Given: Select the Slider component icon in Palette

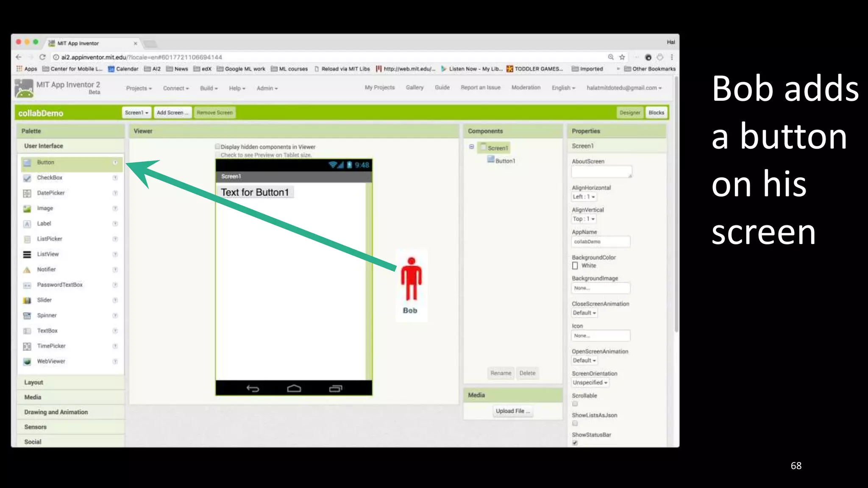Looking at the screenshot, I should coord(27,300).
